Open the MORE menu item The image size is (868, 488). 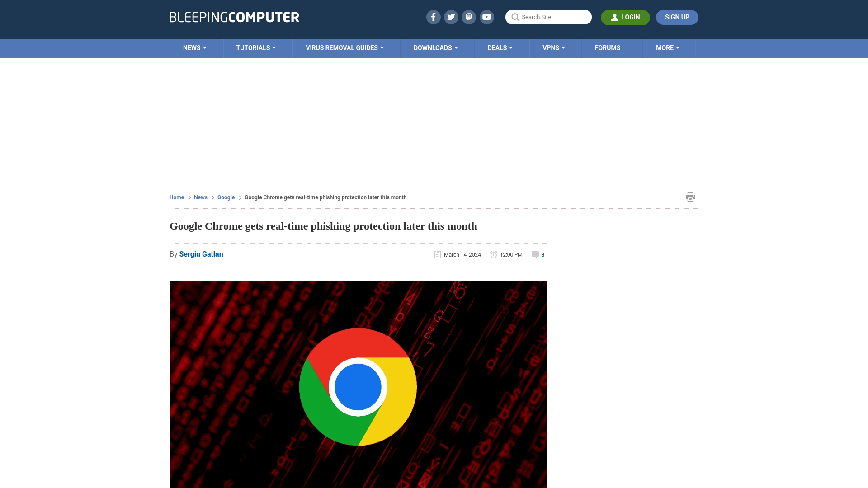[668, 47]
